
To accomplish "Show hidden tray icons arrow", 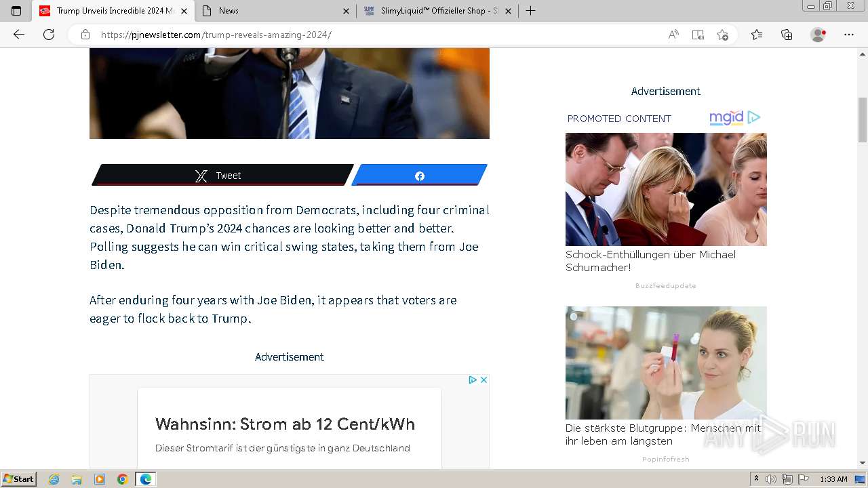I will pyautogui.click(x=757, y=479).
